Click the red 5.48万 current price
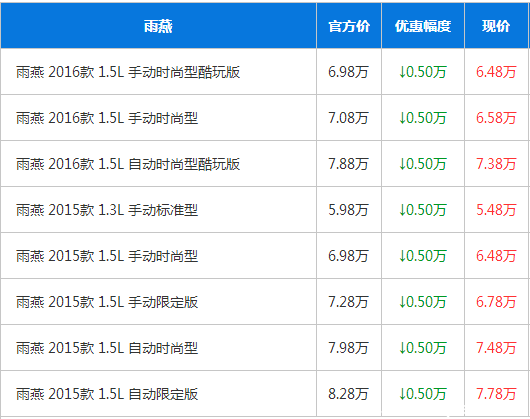This screenshot has width=530, height=419. tap(496, 210)
